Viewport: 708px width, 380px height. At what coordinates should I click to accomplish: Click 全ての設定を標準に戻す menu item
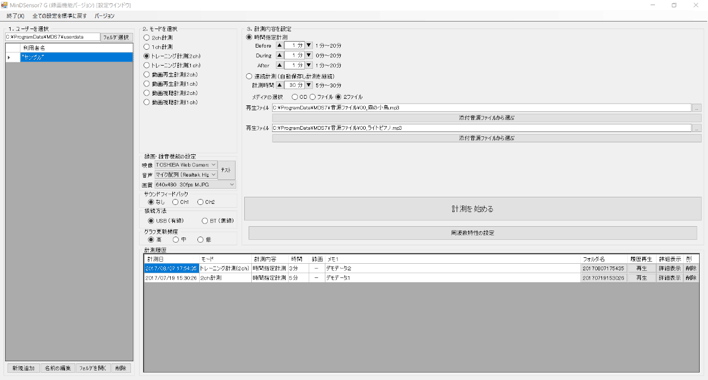click(60, 16)
